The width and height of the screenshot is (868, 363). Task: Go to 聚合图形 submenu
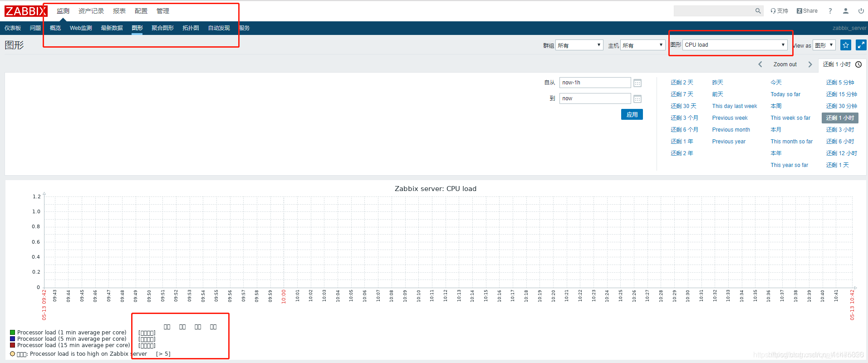click(x=162, y=28)
